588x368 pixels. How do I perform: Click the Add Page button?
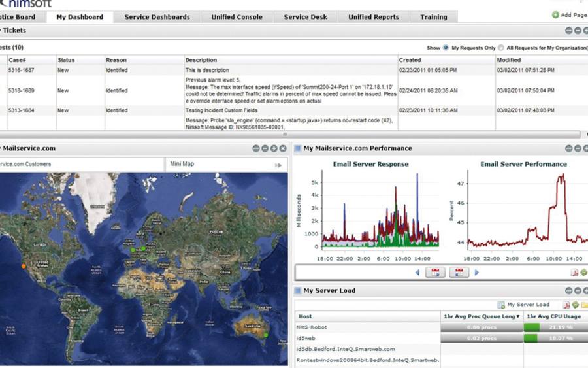[570, 15]
